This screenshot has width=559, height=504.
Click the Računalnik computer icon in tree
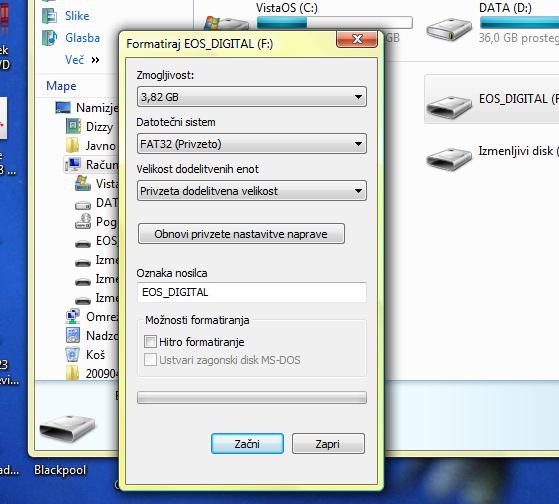(73, 164)
